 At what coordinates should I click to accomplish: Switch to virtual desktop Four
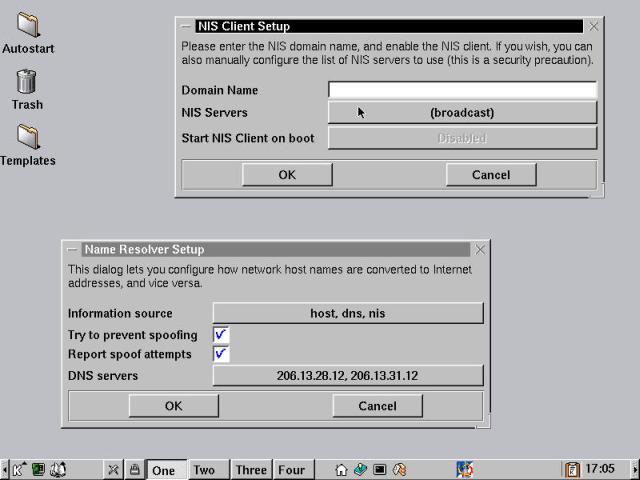291,470
